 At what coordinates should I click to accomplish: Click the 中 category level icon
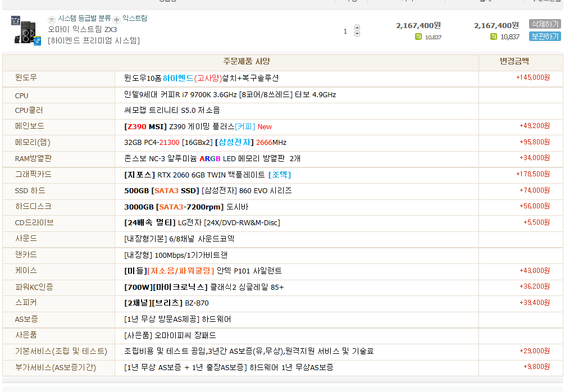pos(116,20)
